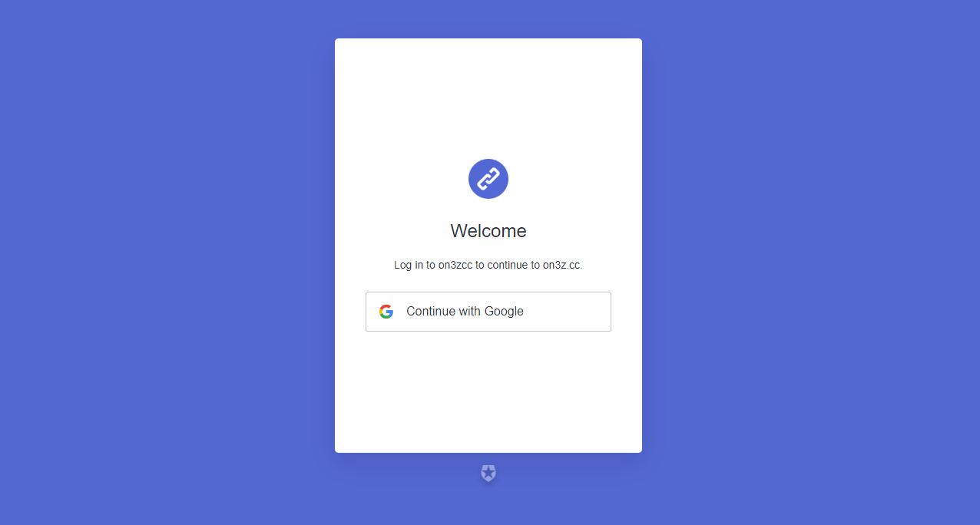Click the blue background beneath the Auth0 badge
The image size is (980, 525).
(x=488, y=505)
